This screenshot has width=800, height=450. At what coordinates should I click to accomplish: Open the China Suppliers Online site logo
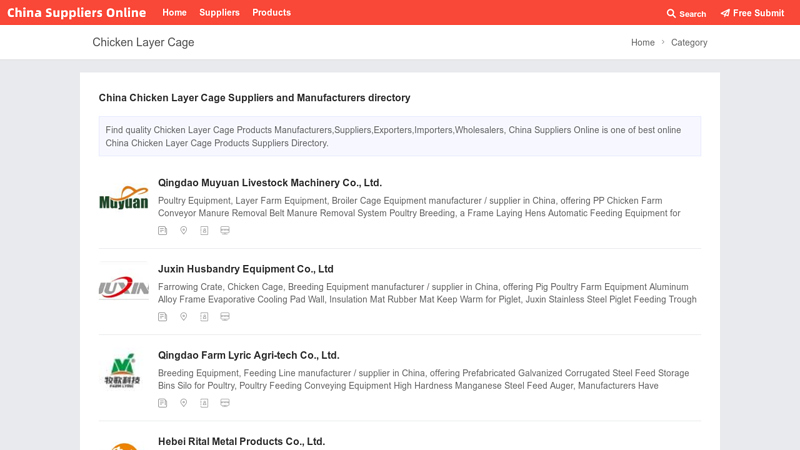[x=77, y=13]
